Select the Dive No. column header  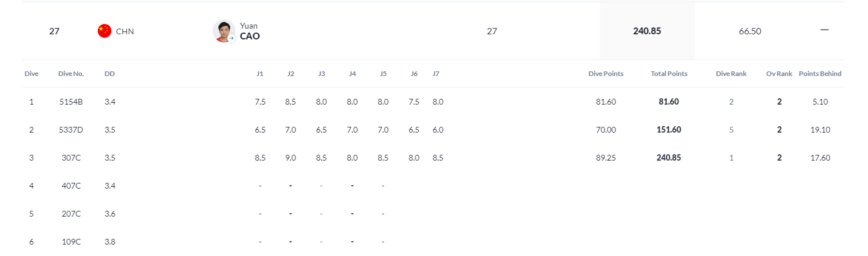pyautogui.click(x=71, y=74)
